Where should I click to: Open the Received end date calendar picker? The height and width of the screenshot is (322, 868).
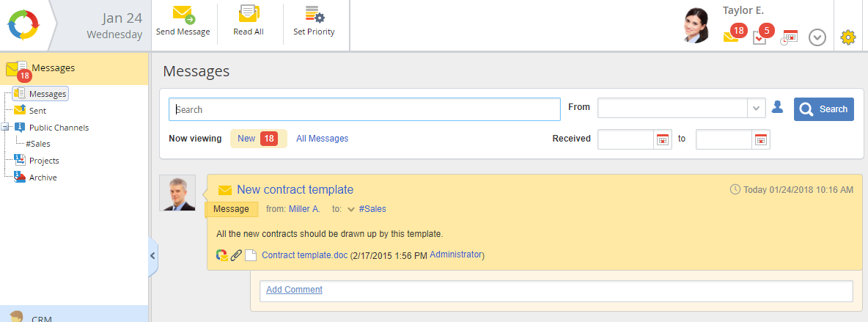tap(761, 139)
